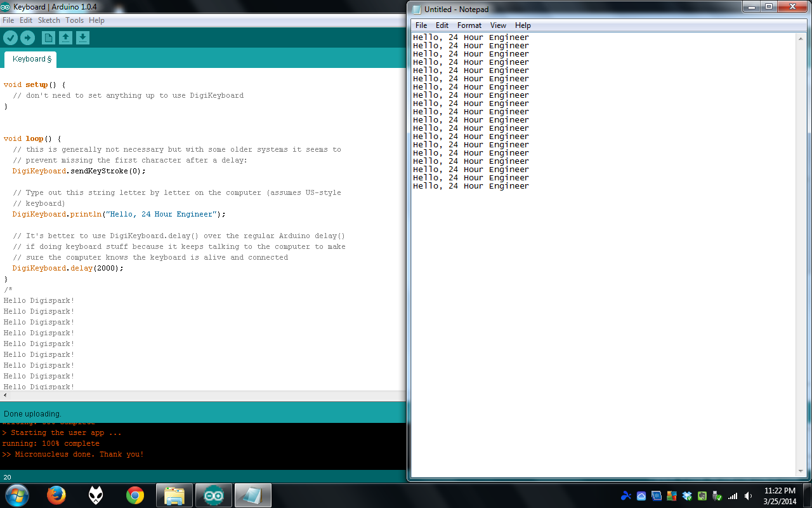The height and width of the screenshot is (508, 812).
Task: Open the View menu in Notepad
Action: (499, 25)
